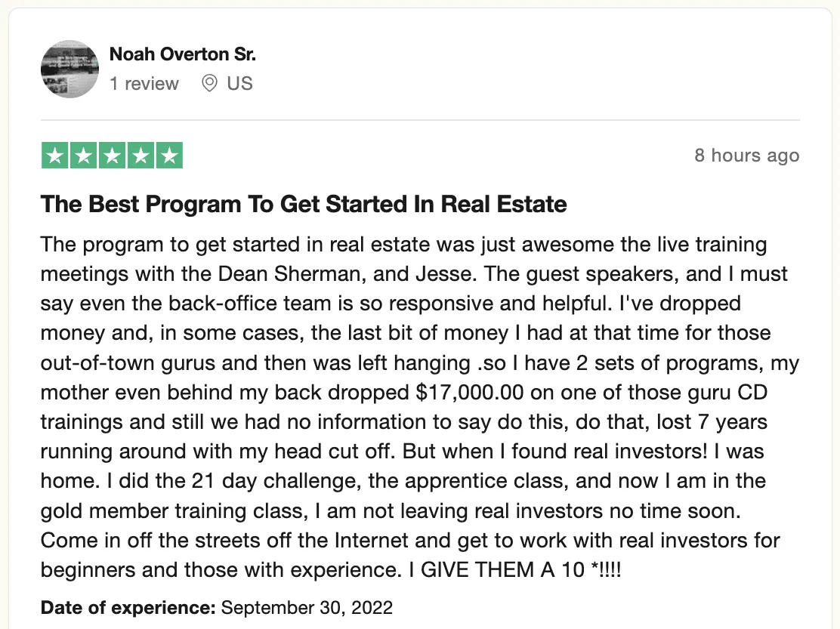Click the 'US' country label
Image resolution: width=840 pixels, height=629 pixels.
[x=239, y=83]
